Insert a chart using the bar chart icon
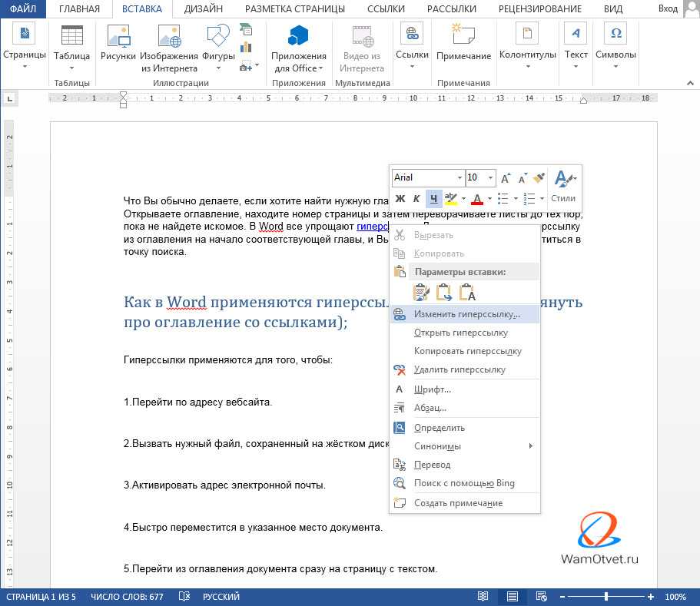Viewport: 700px width, 606px height. [246, 47]
